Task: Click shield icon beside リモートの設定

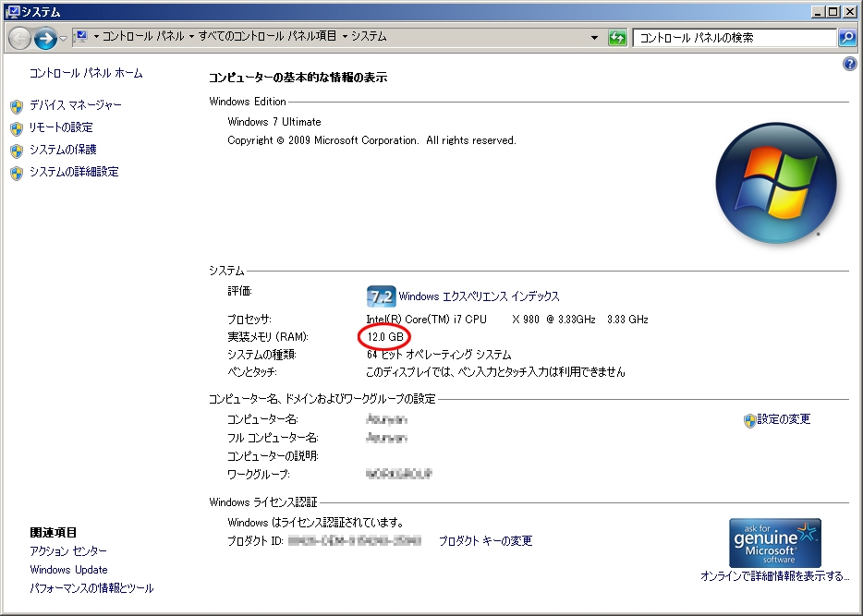Action: (17, 128)
